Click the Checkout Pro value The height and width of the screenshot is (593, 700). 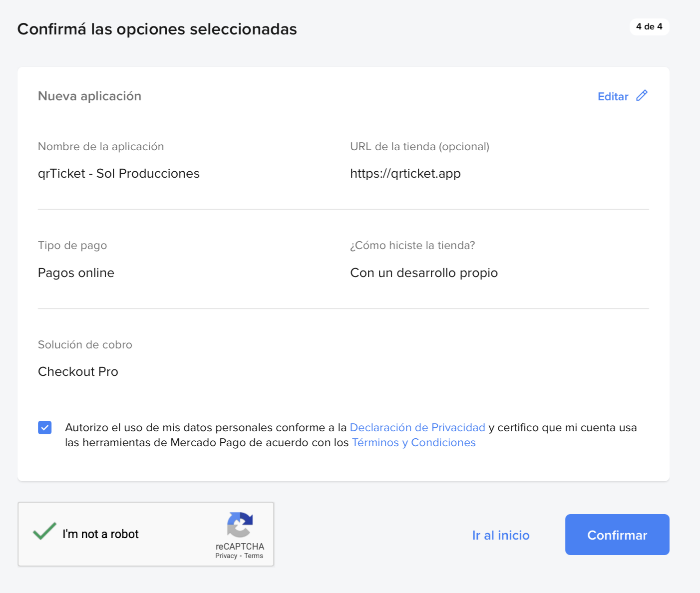pos(78,371)
